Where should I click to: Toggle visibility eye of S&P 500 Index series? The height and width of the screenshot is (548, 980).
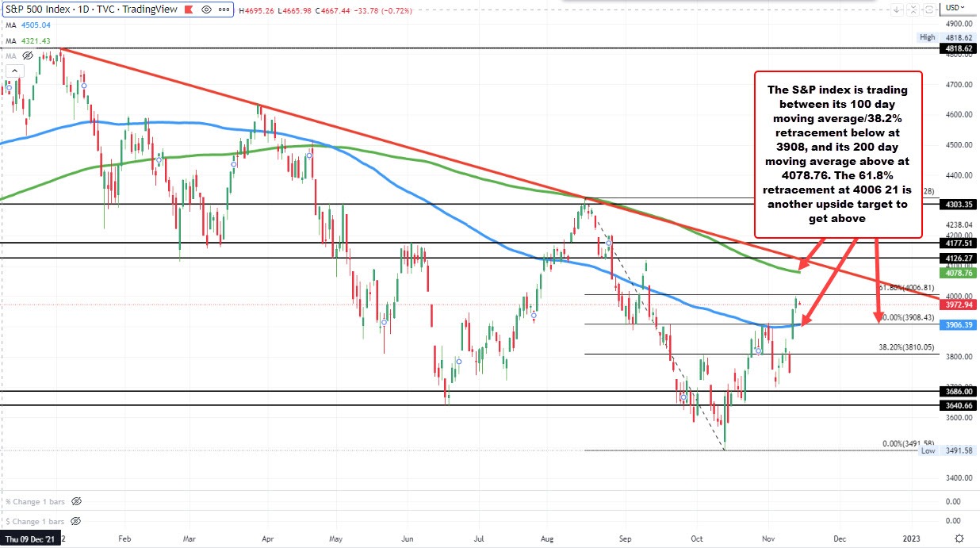coord(207,10)
